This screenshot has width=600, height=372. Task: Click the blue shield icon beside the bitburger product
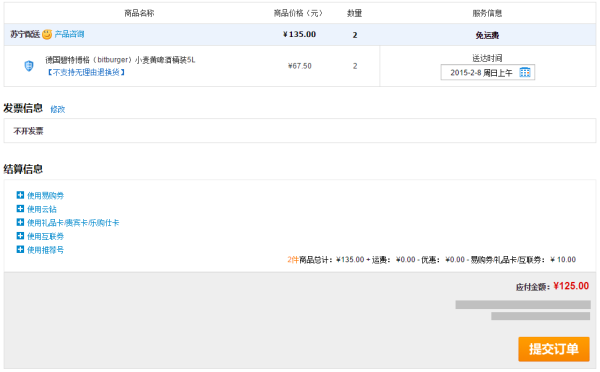[29, 66]
